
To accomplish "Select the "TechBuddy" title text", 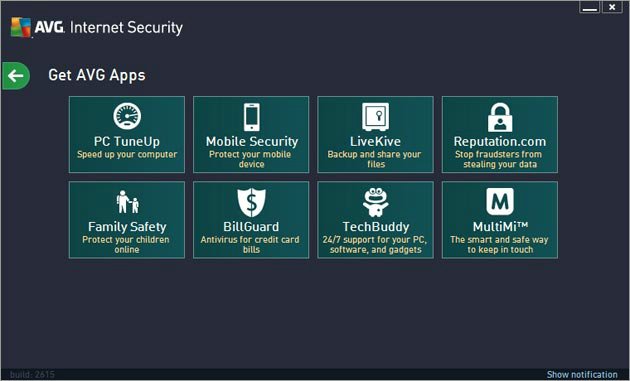I will [376, 227].
